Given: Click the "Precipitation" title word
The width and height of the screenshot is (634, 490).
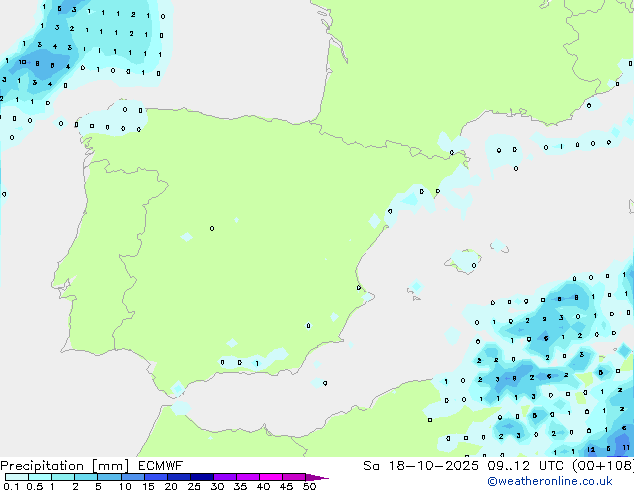Looking at the screenshot, I should (42, 466).
